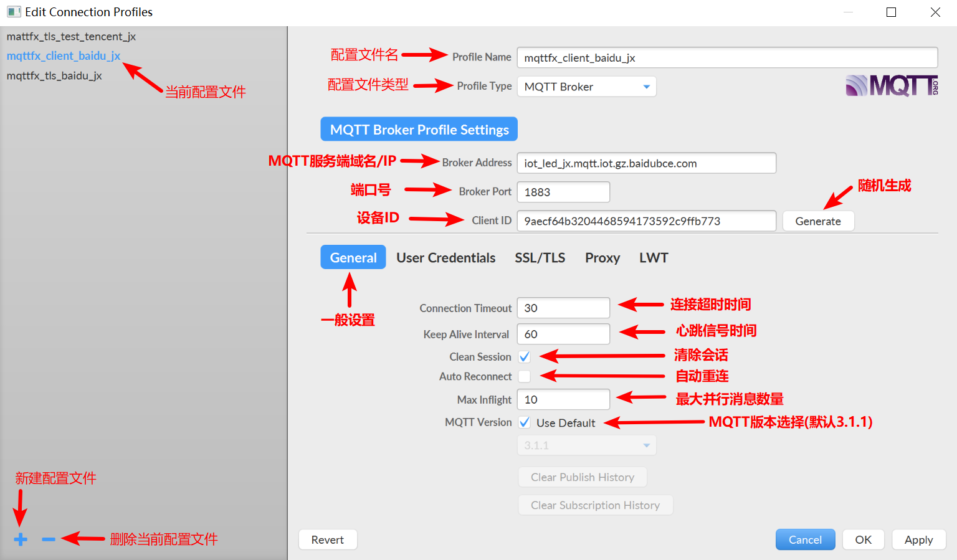Open the MQTT version 3.1.1 dropdown
Viewport: 957px width, 560px height.
click(648, 445)
